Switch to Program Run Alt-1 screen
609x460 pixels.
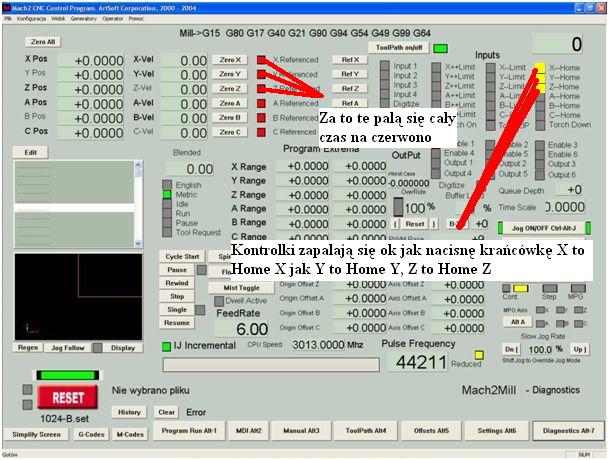[x=189, y=431]
